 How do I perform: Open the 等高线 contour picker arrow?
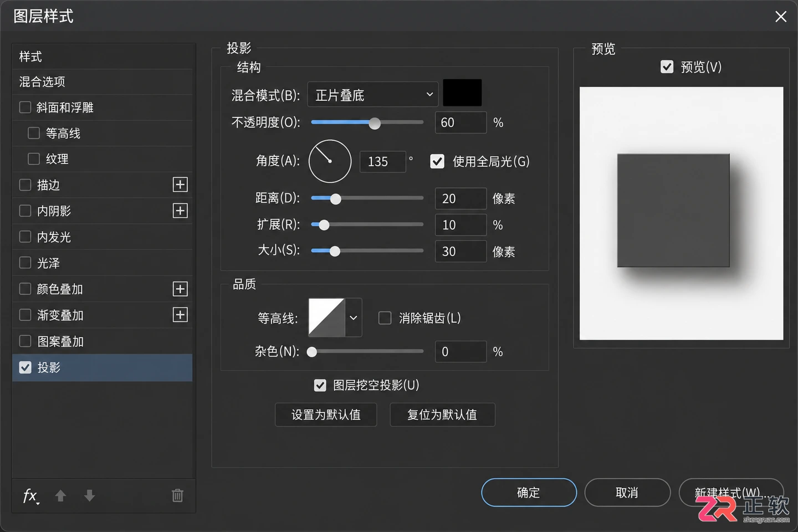354,318
